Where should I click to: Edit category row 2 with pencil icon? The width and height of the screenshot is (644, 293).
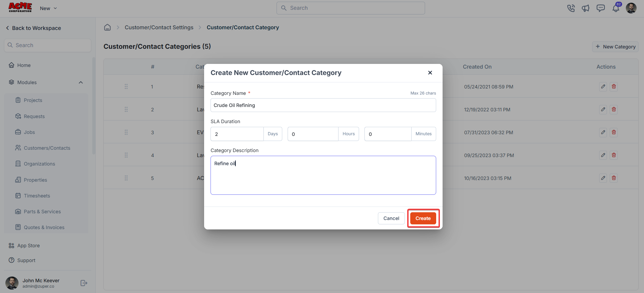tap(603, 109)
